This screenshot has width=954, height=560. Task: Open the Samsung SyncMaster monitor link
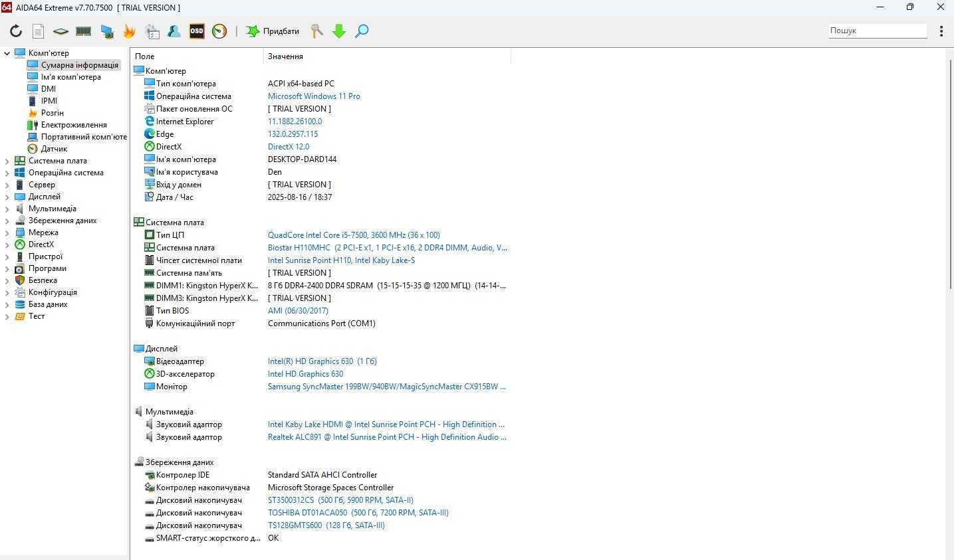387,387
